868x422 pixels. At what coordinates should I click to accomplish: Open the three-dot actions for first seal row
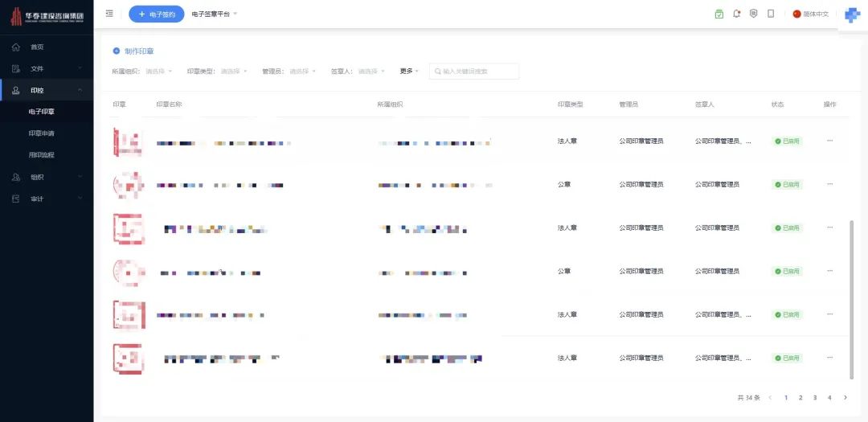point(829,141)
